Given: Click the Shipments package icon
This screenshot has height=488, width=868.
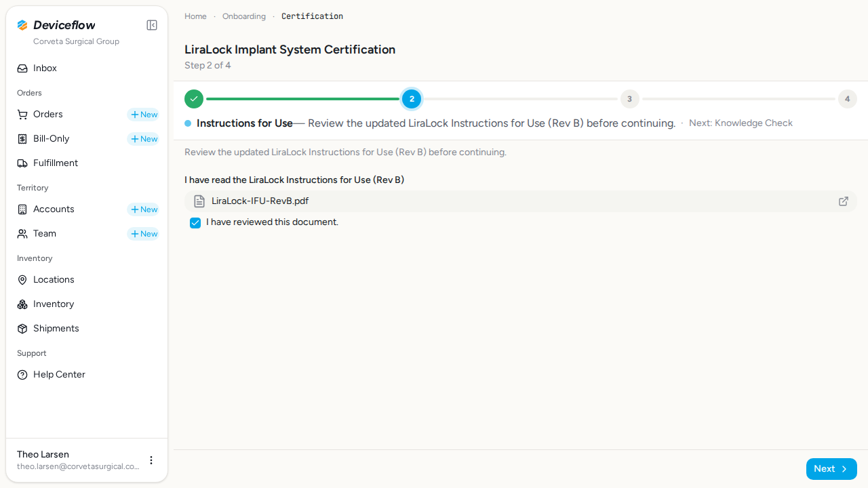Looking at the screenshot, I should click(22, 329).
